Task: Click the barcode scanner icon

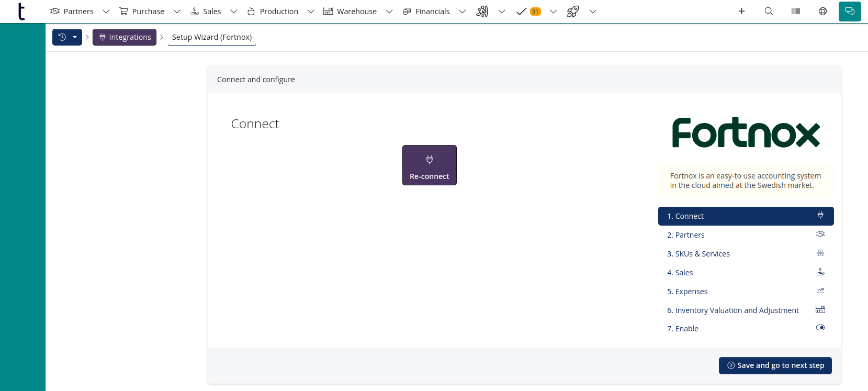Action: (x=796, y=12)
